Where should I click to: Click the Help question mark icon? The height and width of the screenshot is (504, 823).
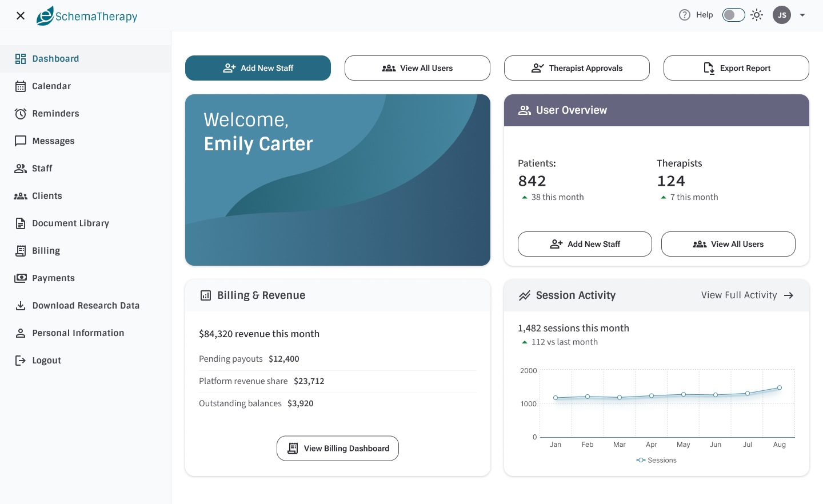(x=685, y=15)
